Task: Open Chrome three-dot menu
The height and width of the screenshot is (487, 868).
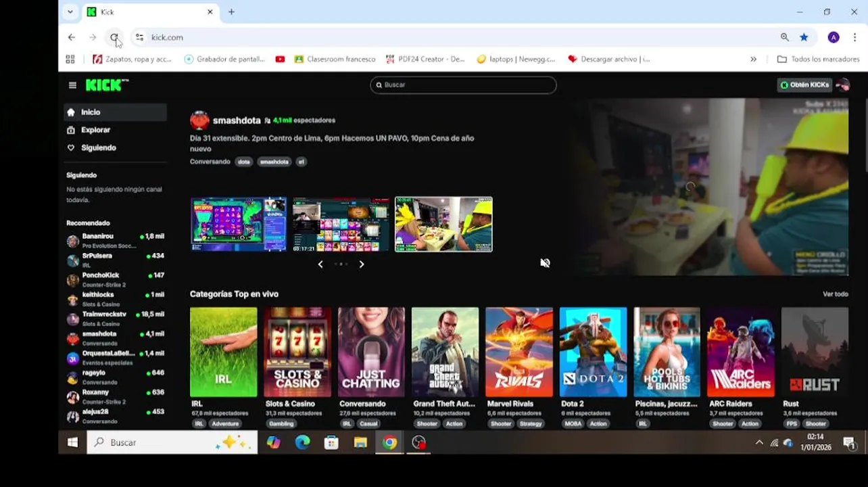Action: (854, 37)
